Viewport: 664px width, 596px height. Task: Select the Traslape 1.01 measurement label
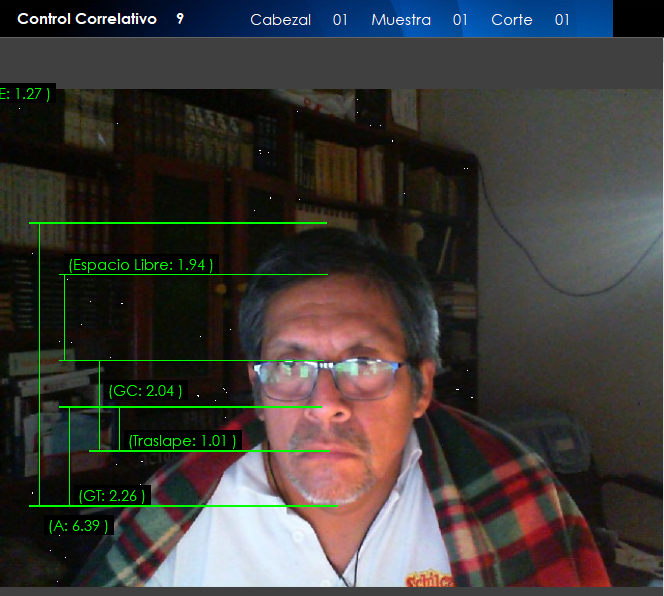pos(183,441)
